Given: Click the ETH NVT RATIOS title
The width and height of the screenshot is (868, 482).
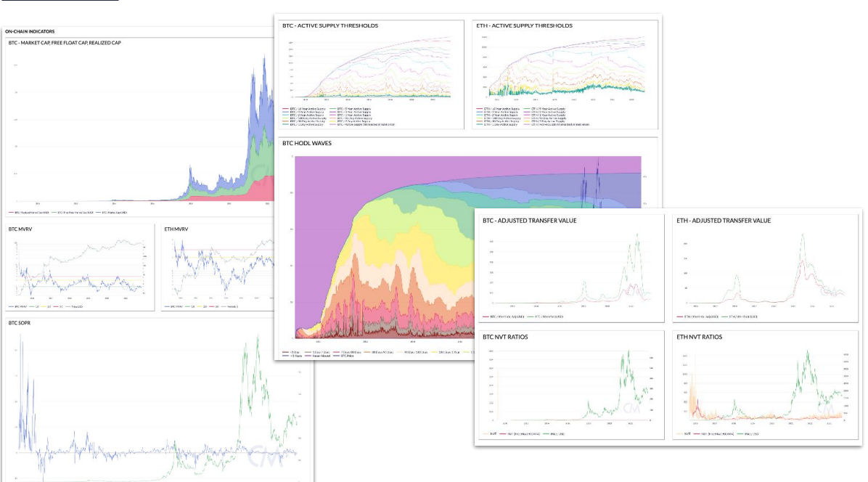Looking at the screenshot, I should 699,337.
